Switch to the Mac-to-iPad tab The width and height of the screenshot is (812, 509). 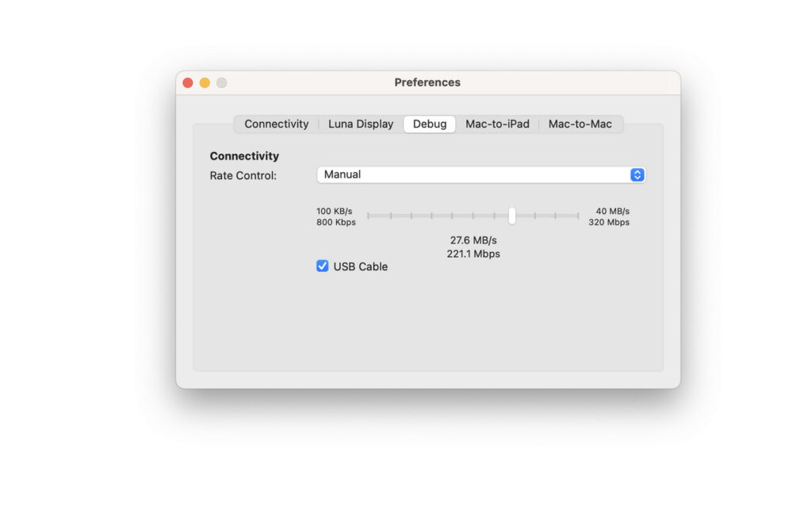(x=497, y=124)
